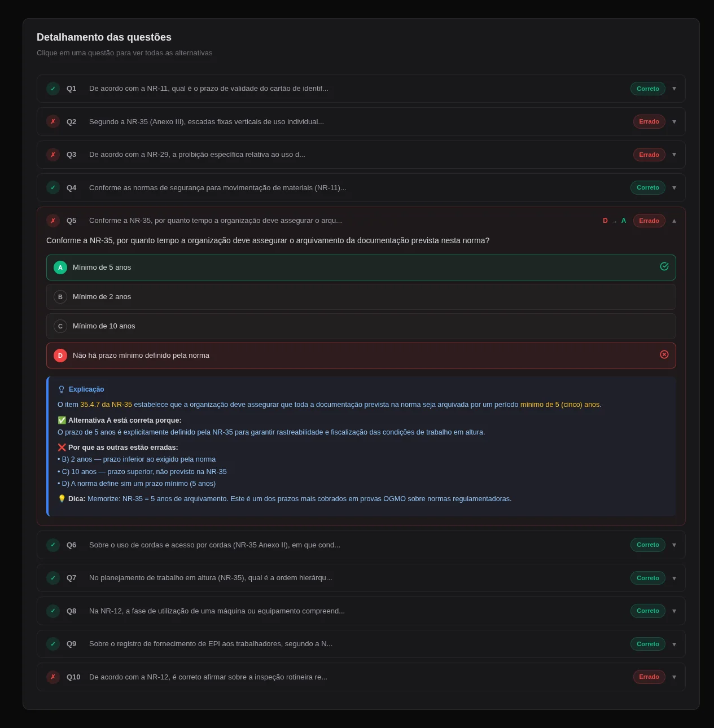This screenshot has height=728, width=714.
Task: Collapse question Q5 using its arrow
Action: [674, 221]
